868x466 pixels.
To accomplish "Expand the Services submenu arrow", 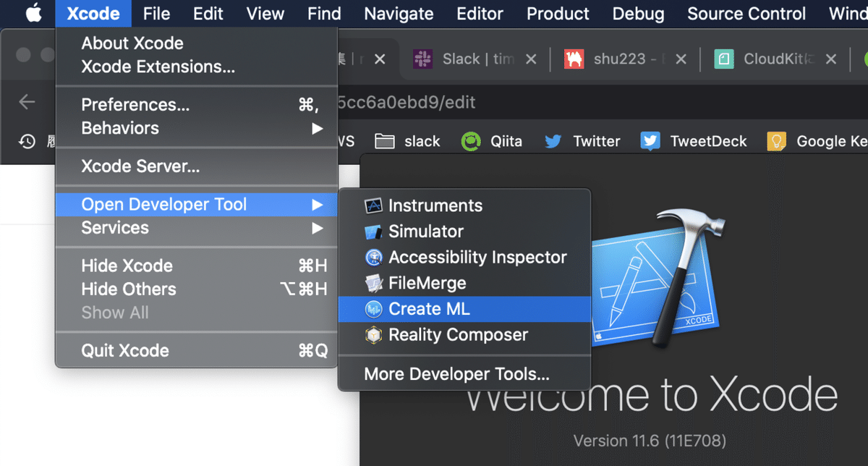I will coord(317,228).
